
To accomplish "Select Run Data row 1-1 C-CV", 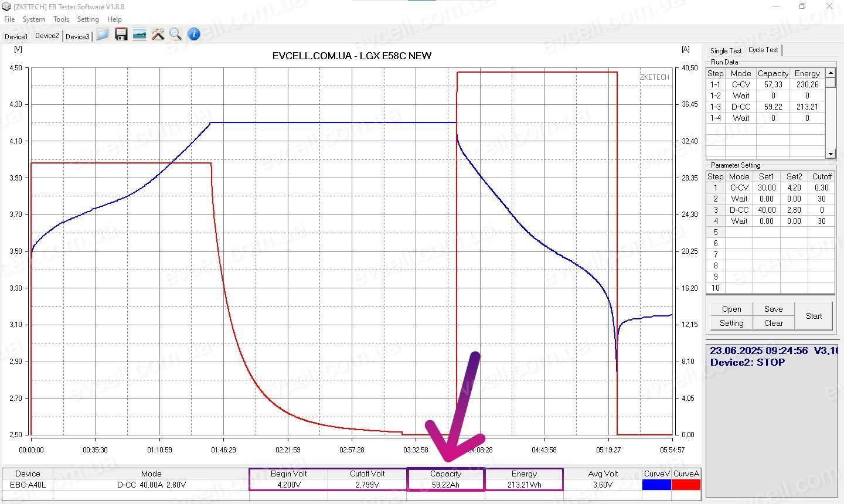I will (766, 84).
